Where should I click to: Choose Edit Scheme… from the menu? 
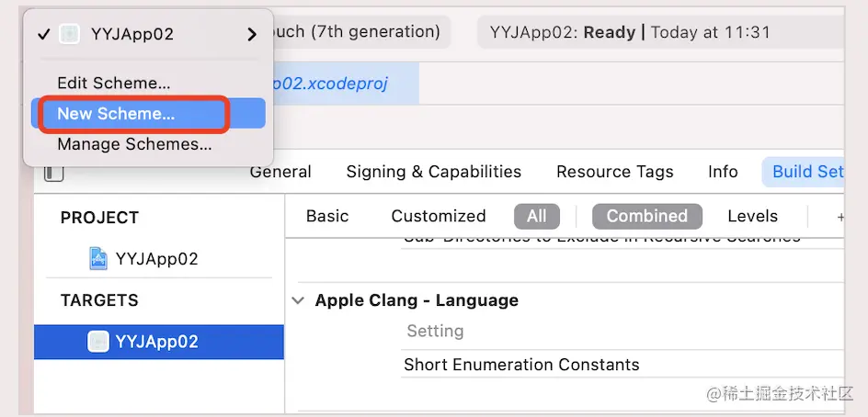click(x=113, y=83)
